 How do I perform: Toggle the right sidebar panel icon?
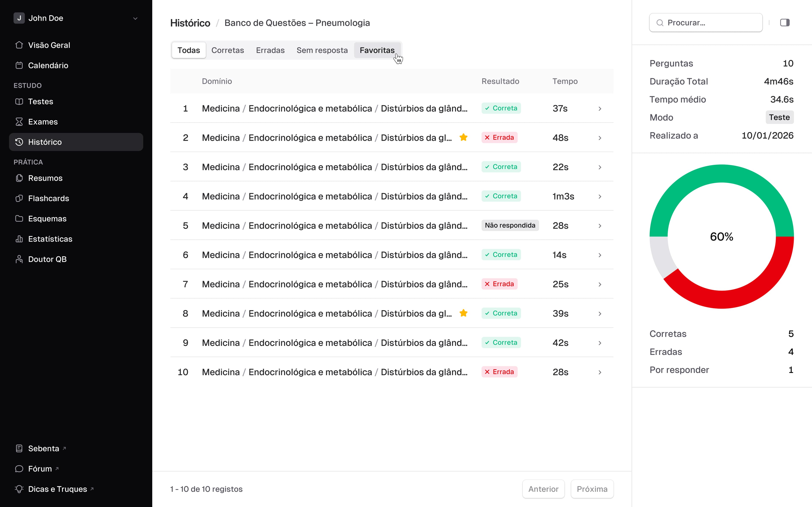785,22
